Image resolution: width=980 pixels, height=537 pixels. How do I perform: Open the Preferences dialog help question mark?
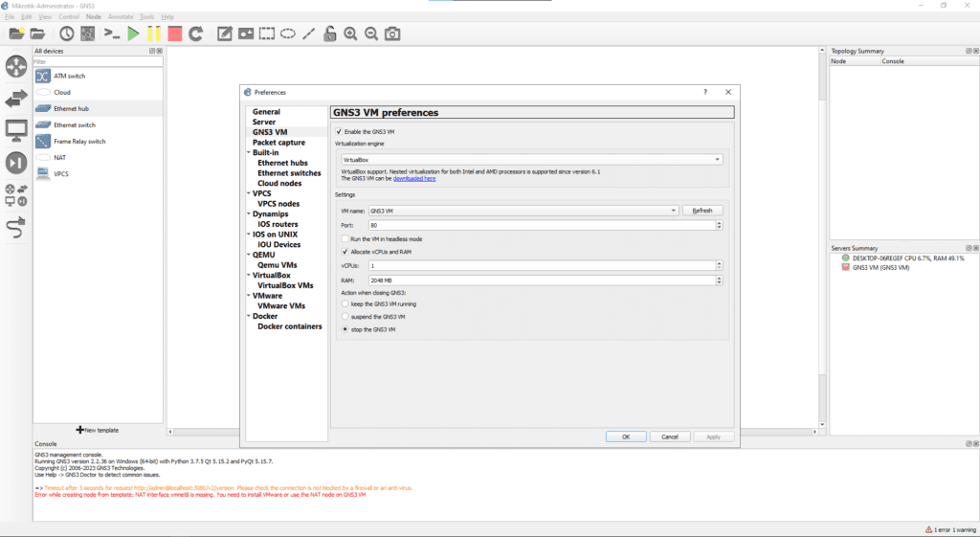tap(705, 92)
